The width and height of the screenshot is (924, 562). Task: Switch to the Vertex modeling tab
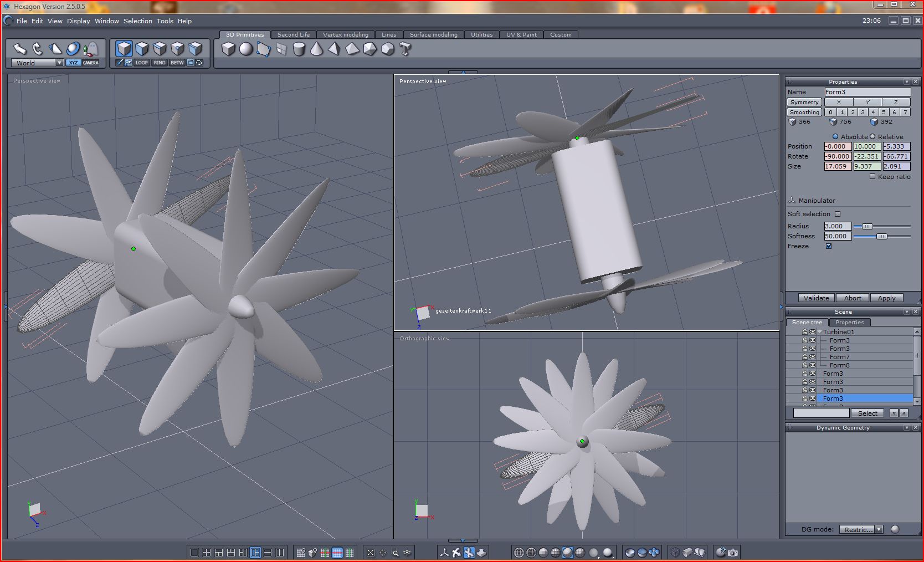tap(346, 34)
